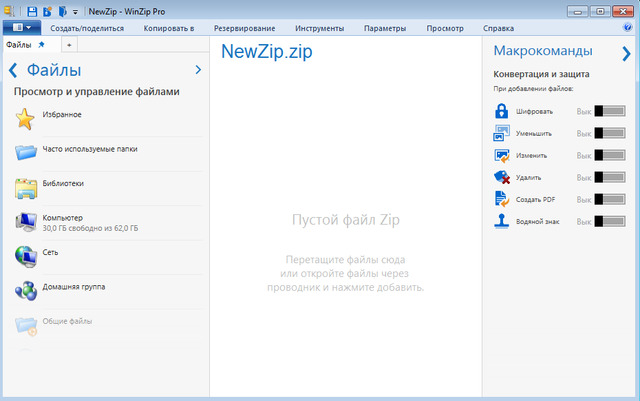Click the pin icon on Файлы tab

(41, 45)
